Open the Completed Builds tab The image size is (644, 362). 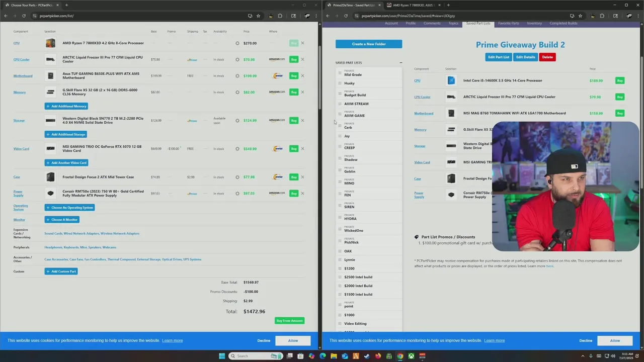(x=563, y=23)
